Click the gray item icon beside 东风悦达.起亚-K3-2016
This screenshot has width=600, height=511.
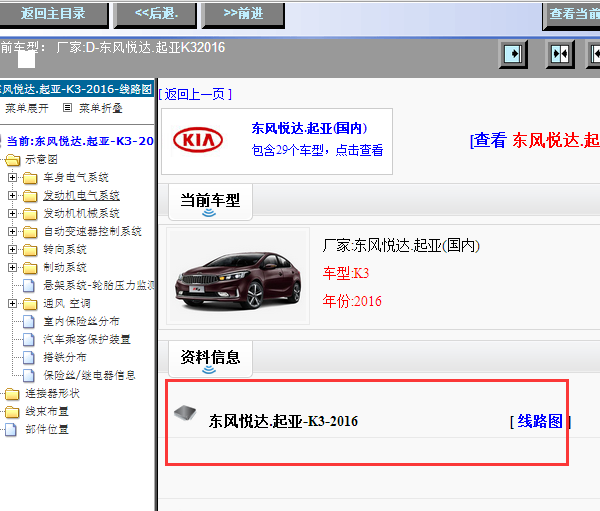pos(185,413)
